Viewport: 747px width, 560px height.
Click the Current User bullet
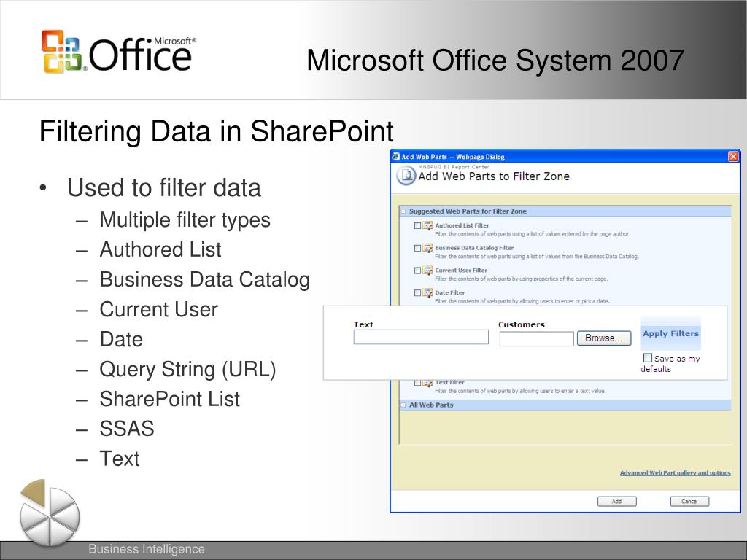[158, 309]
